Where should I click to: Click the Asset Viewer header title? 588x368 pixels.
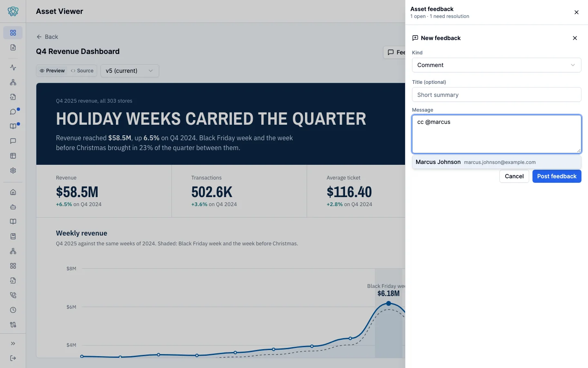[60, 11]
